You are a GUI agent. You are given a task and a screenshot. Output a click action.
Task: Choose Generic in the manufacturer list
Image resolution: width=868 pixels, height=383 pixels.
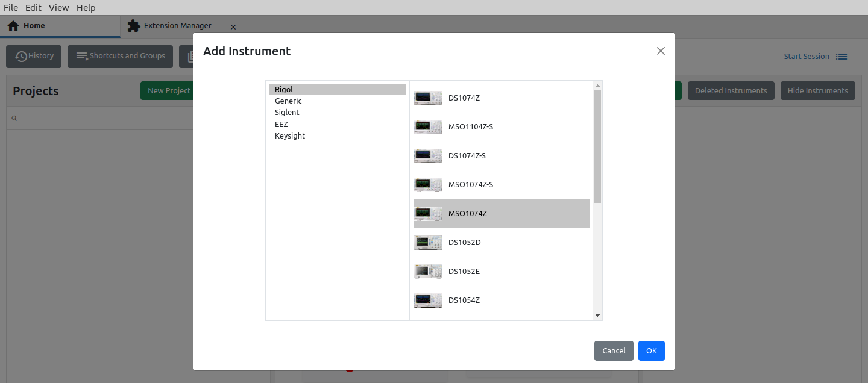pyautogui.click(x=338, y=101)
